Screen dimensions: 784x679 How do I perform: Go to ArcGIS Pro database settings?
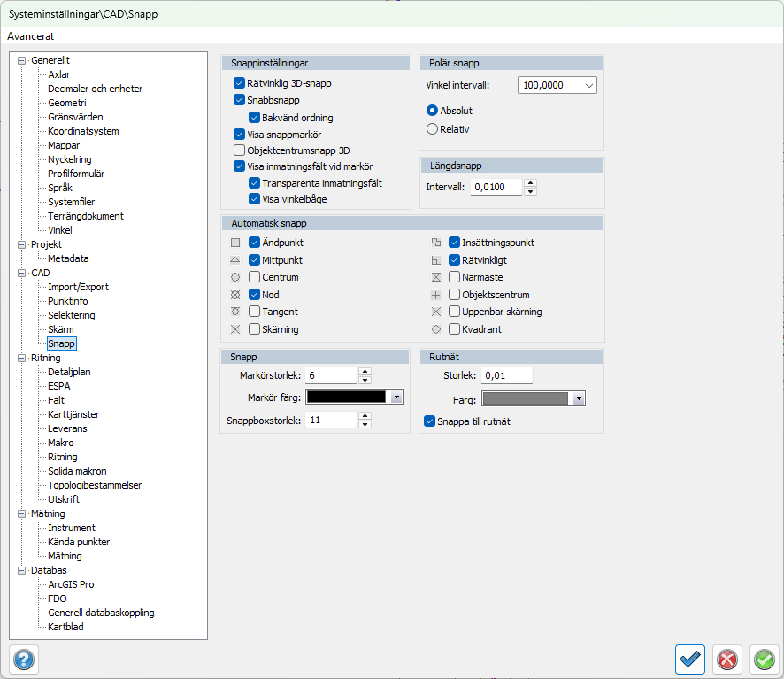(x=71, y=584)
